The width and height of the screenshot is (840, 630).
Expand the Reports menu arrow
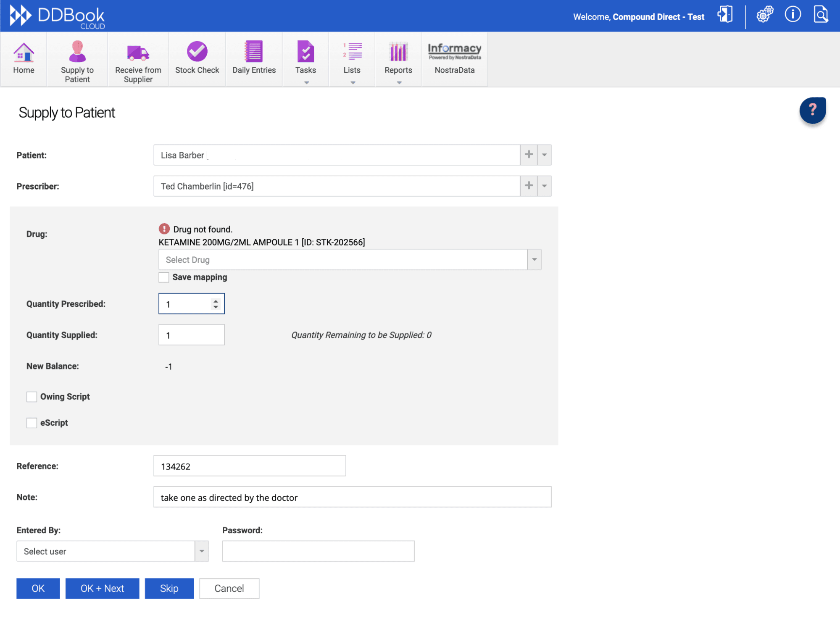pos(399,83)
